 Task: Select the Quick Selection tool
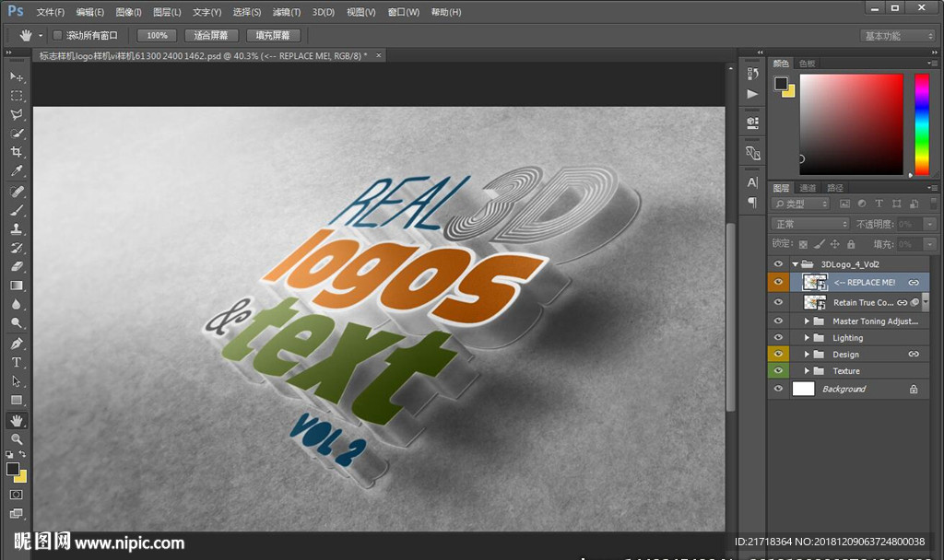click(x=17, y=133)
